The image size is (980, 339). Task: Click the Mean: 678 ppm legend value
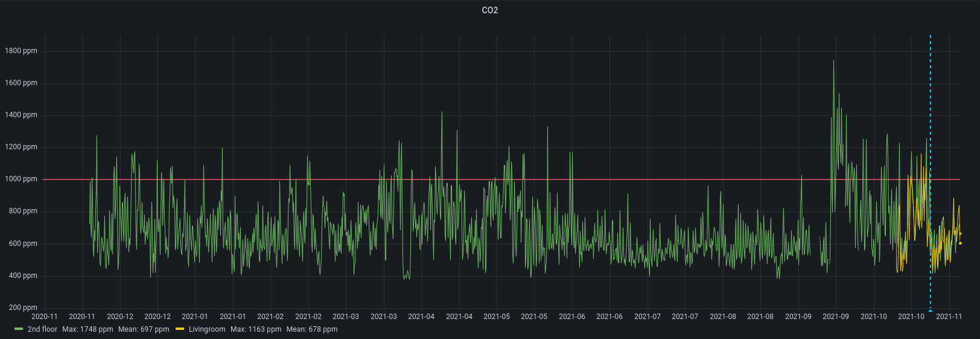pyautogui.click(x=312, y=329)
